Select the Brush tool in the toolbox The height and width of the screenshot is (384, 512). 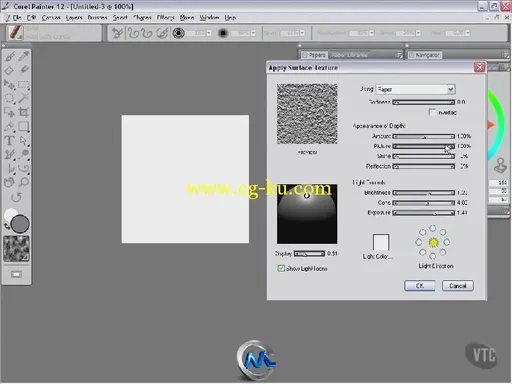pyautogui.click(x=10, y=57)
